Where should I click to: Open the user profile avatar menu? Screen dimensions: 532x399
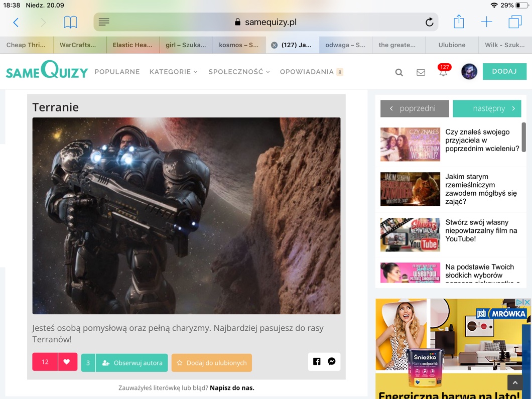(x=469, y=72)
